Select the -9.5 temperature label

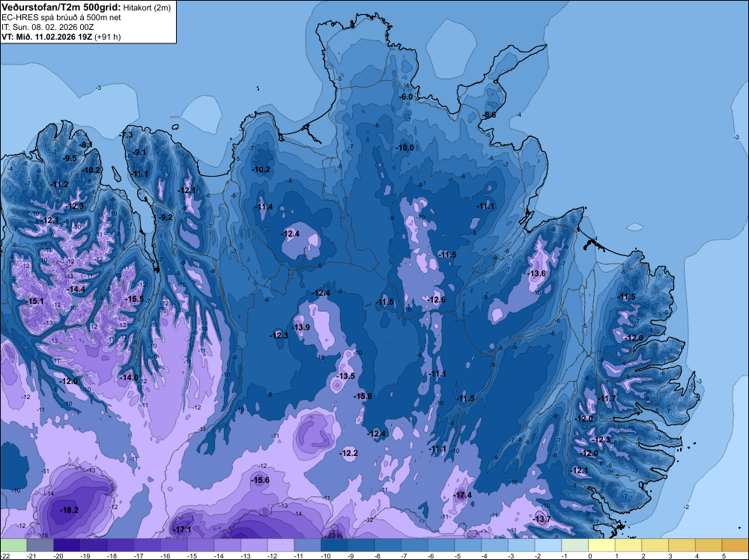click(x=70, y=158)
